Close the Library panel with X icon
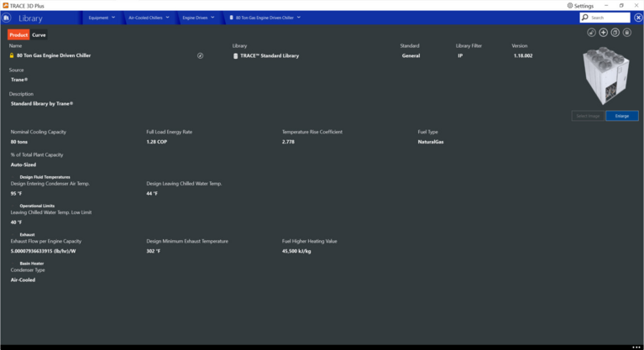Viewport: 644px width, 350px height. click(638, 18)
